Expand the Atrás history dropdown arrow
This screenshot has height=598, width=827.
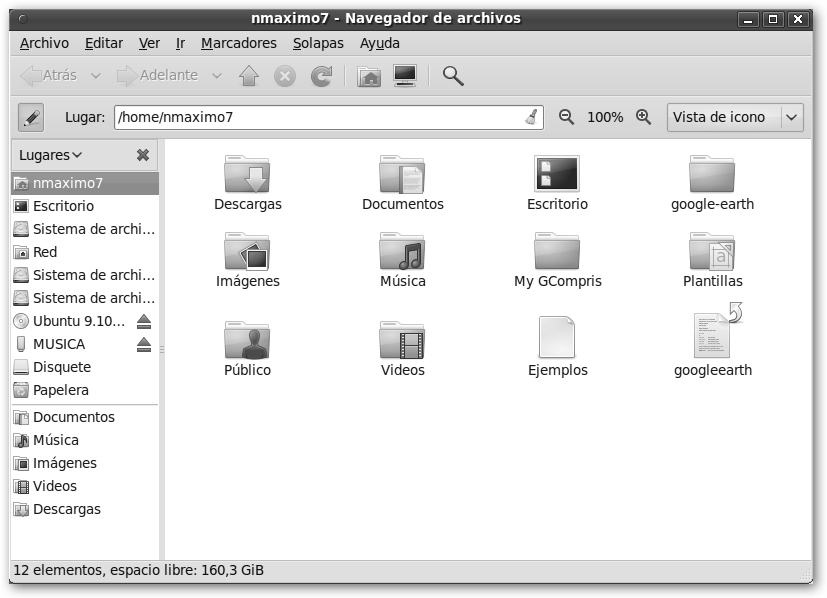pyautogui.click(x=96, y=76)
